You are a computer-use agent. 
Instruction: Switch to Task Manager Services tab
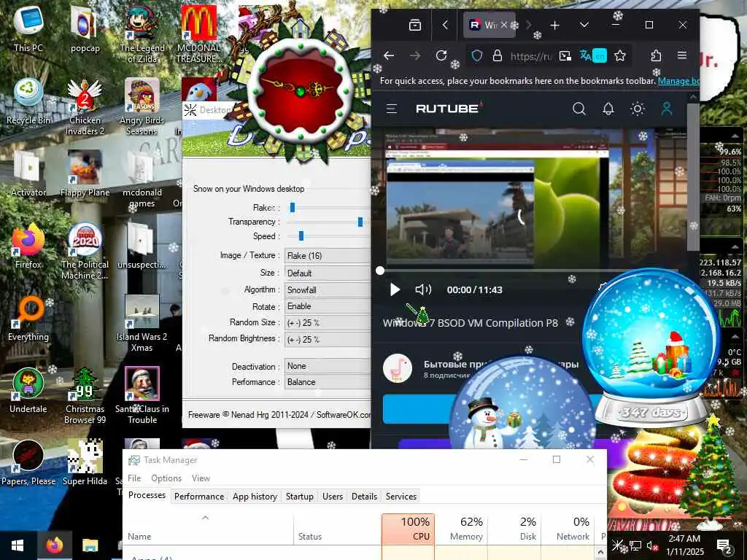[x=401, y=496]
